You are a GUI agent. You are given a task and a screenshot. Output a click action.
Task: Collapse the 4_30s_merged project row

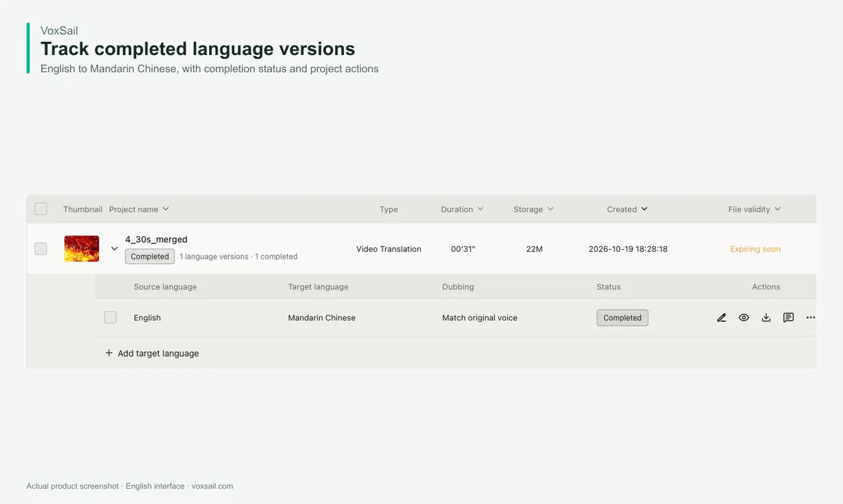[x=114, y=249]
